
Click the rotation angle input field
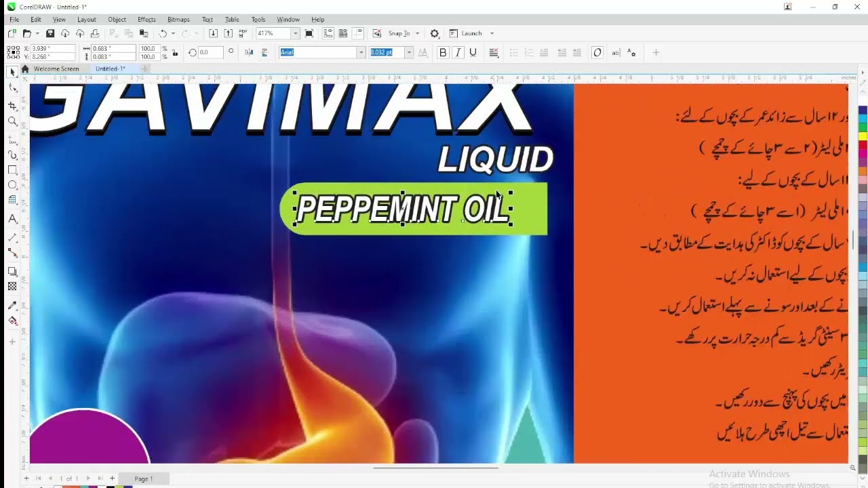point(210,52)
